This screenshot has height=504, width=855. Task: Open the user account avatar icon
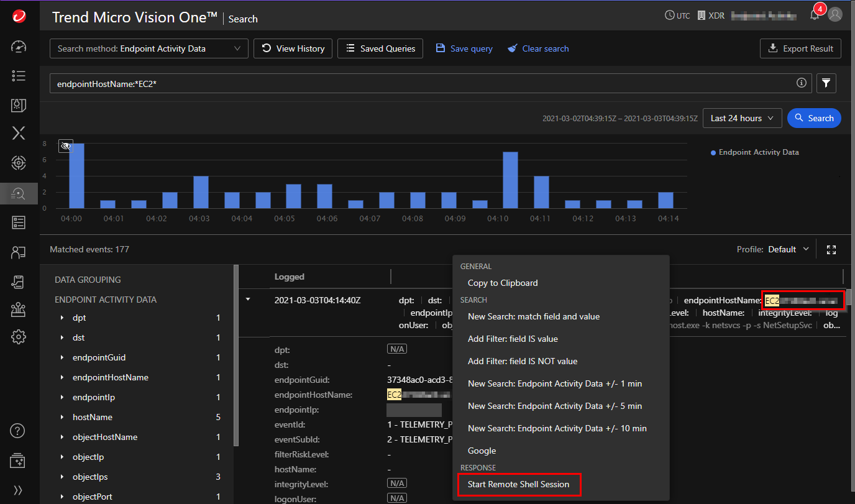pyautogui.click(x=835, y=15)
